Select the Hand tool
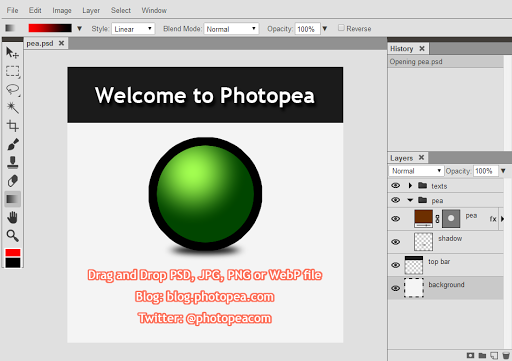Screen dimensions: 512x361 [13, 218]
